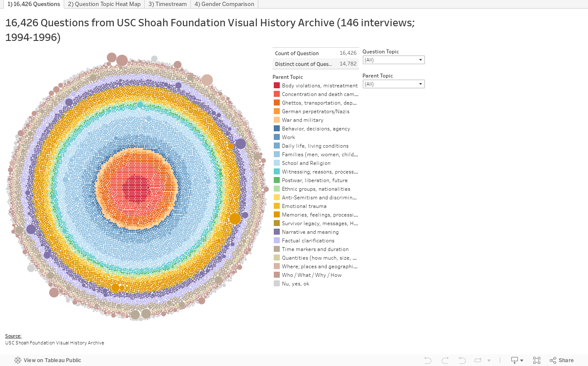Click the Quantities legend label
This screenshot has width=588, height=366.
pos(319,258)
